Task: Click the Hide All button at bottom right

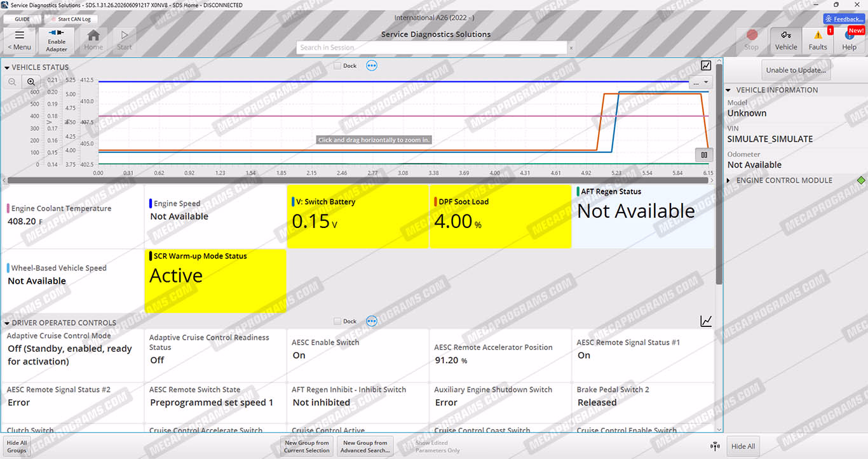Action: click(x=743, y=446)
